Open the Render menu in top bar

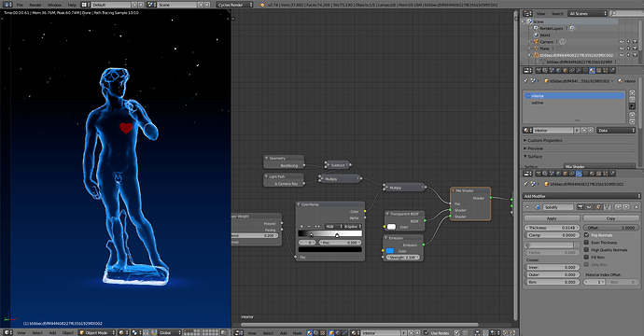pos(35,5)
